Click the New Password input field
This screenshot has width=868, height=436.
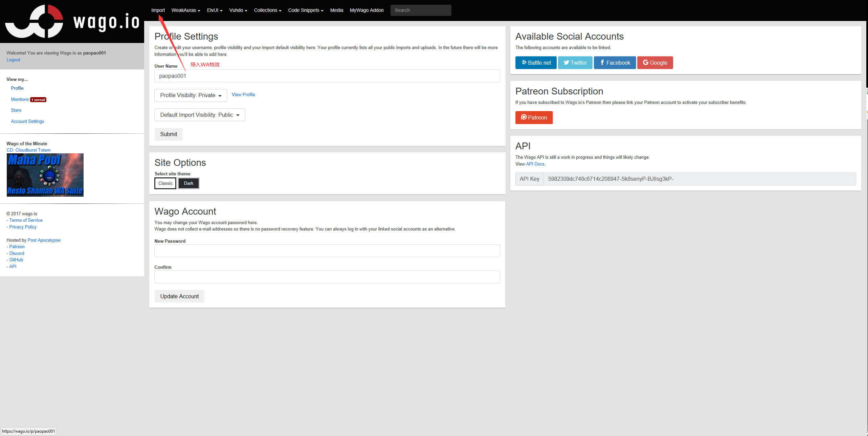[327, 251]
